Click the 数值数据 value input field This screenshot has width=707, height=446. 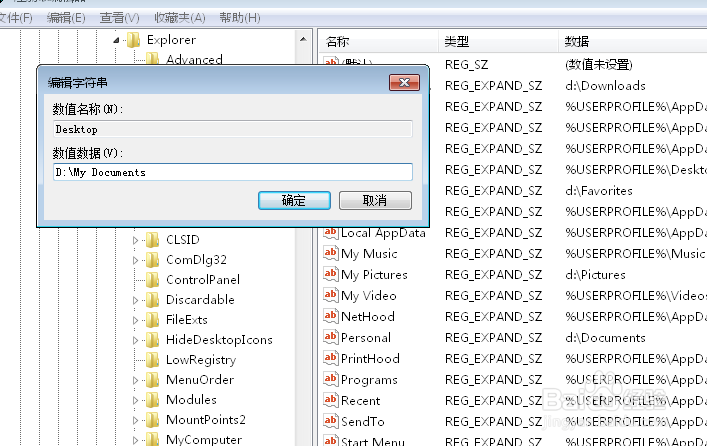click(233, 172)
